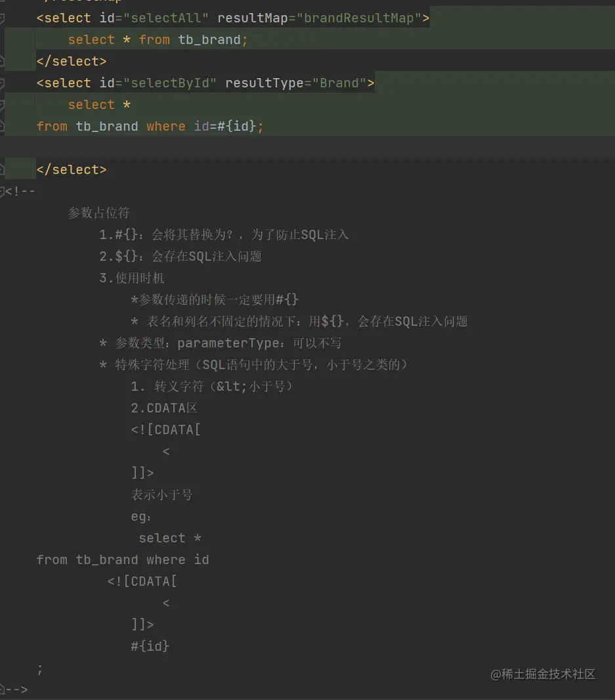The image size is (615, 700).
Task: Click the comment line '3.使用时机'
Action: pos(132,278)
